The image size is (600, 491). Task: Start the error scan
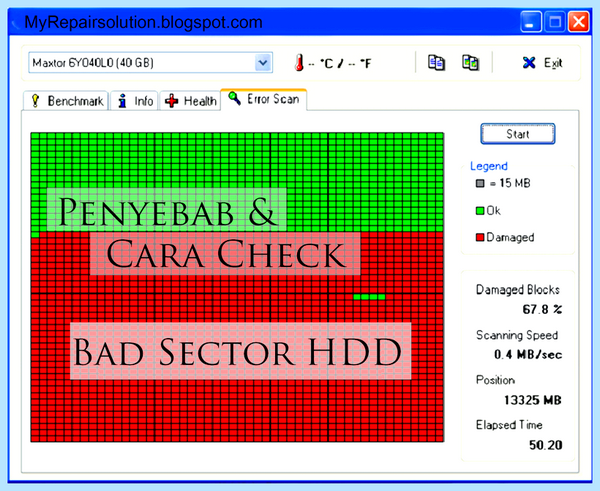518,134
